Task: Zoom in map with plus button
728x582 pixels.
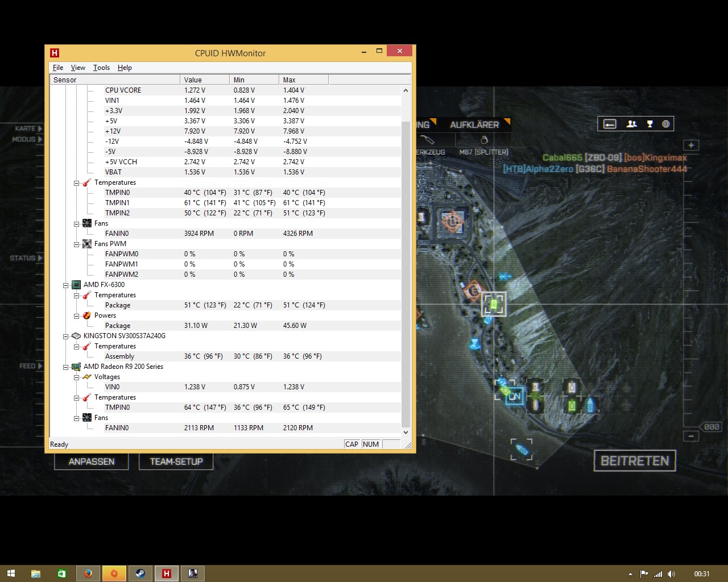Action: point(691,145)
